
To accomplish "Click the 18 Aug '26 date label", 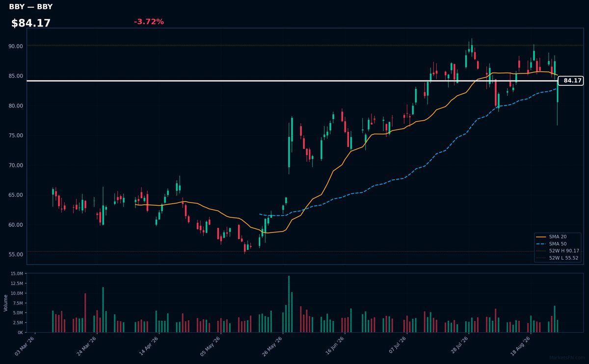I will tap(521, 345).
